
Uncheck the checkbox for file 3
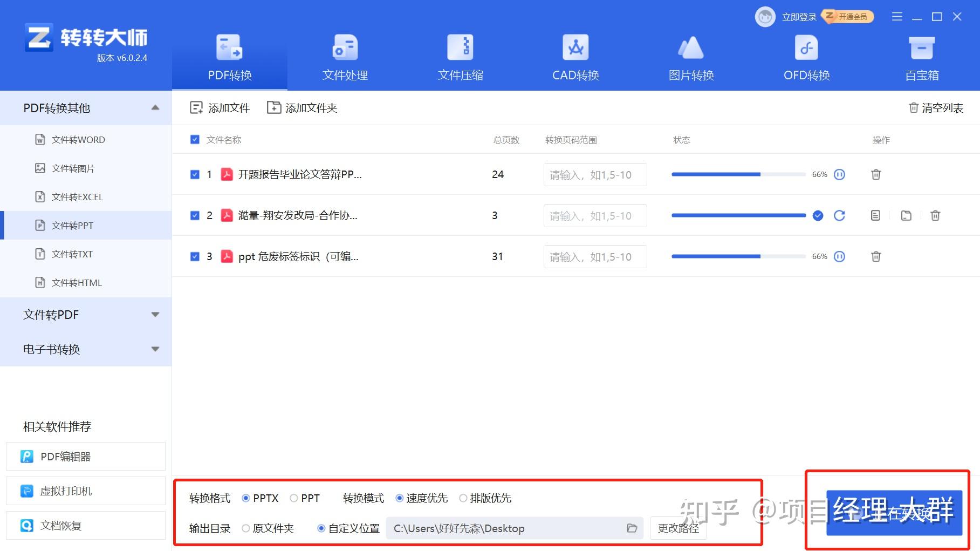195,256
